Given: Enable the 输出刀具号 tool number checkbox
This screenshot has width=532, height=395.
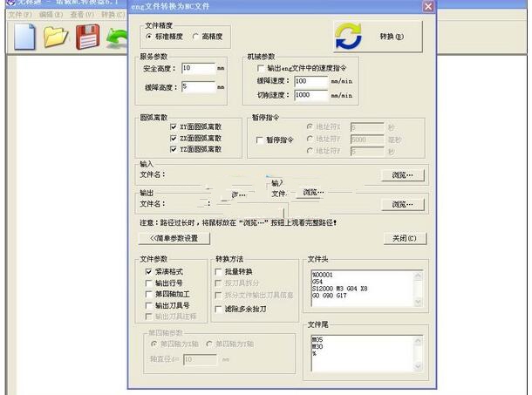Looking at the screenshot, I should (148, 305).
